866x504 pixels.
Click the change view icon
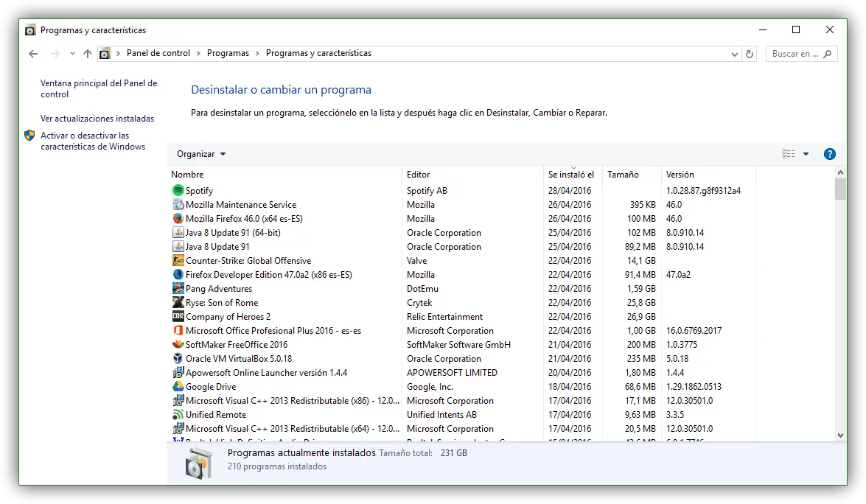click(x=787, y=153)
